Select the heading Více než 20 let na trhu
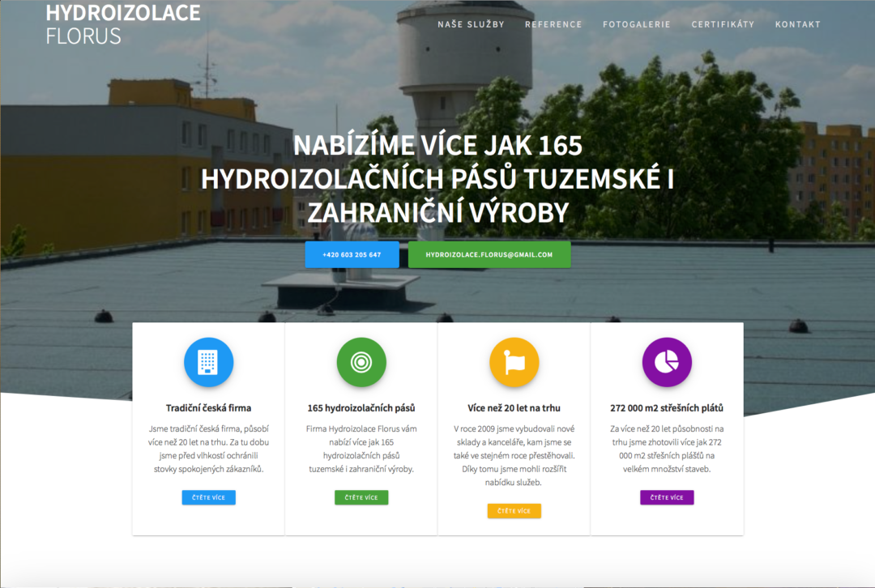 [514, 408]
